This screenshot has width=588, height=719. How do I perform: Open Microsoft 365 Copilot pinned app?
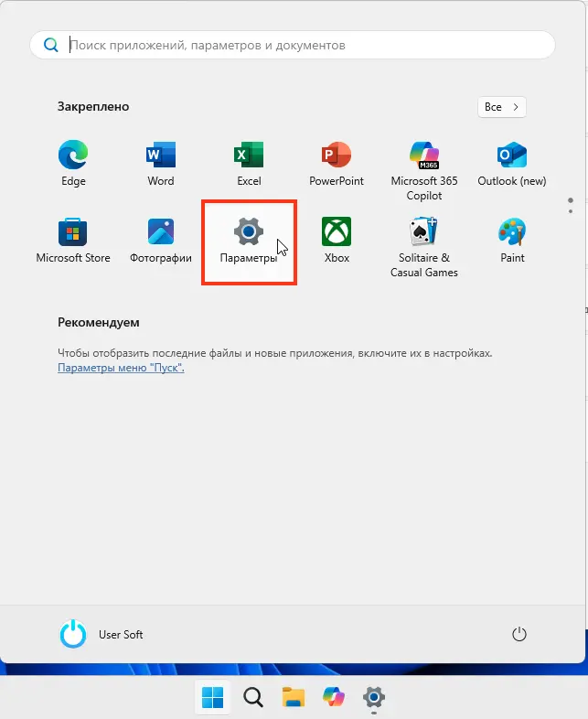click(x=424, y=170)
